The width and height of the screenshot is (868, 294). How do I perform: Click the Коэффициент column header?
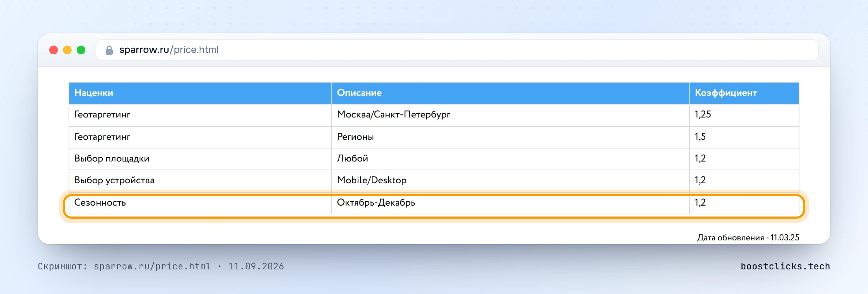[x=744, y=93]
